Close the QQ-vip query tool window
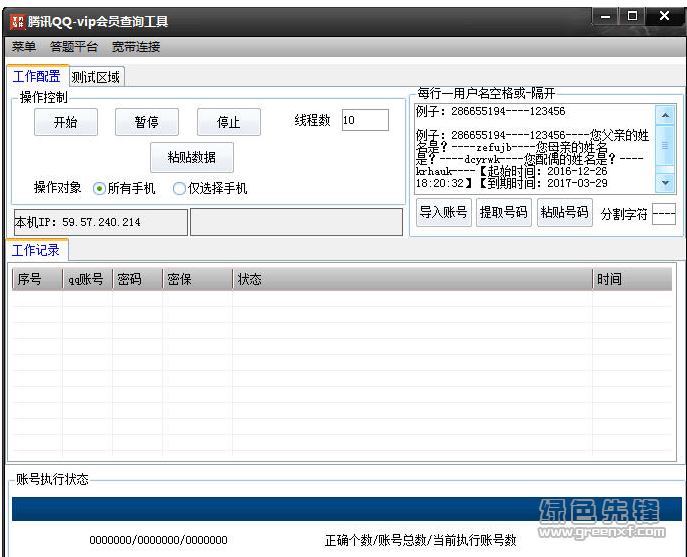The width and height of the screenshot is (687, 557). tap(664, 16)
